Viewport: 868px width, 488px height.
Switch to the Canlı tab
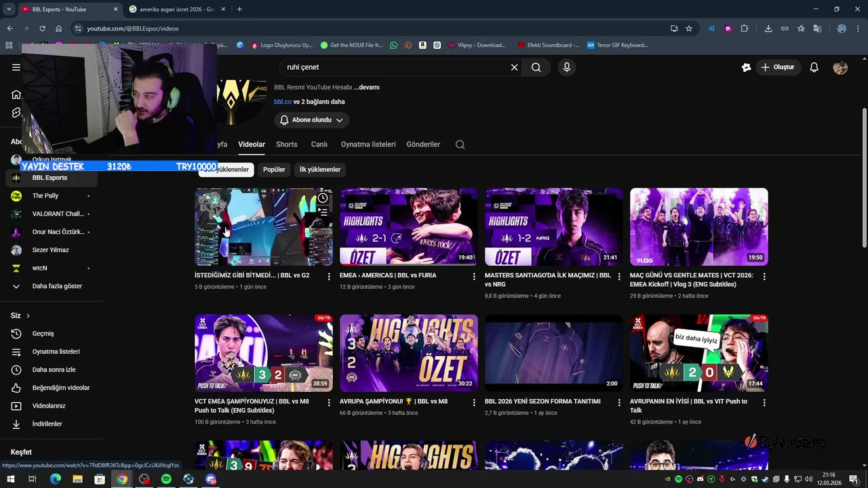[319, 144]
